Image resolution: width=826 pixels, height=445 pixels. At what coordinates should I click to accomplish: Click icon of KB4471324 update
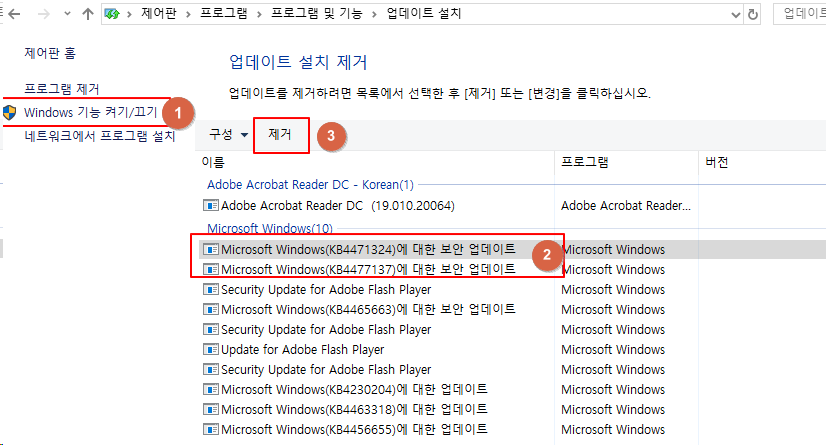[x=211, y=249]
